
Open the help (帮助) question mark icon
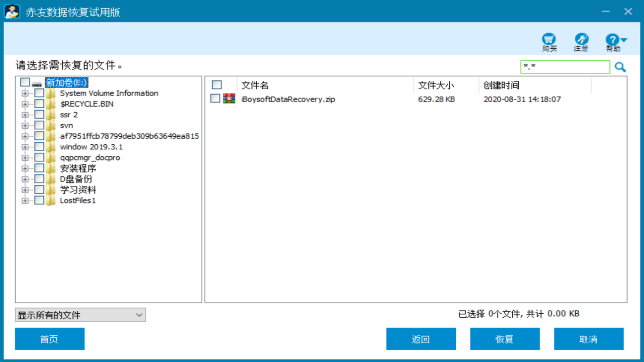pos(612,40)
